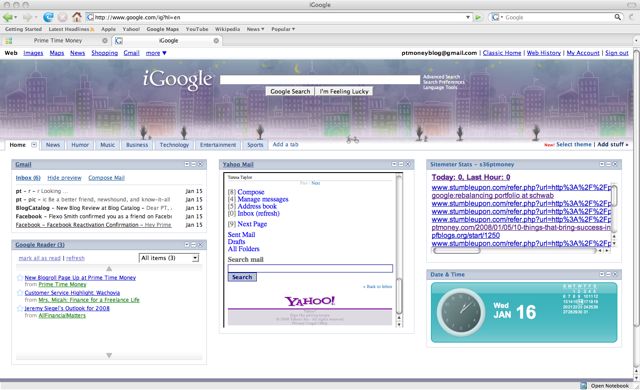640x390 pixels.
Task: Show older Google Reader items with down arrow
Action: point(109,355)
